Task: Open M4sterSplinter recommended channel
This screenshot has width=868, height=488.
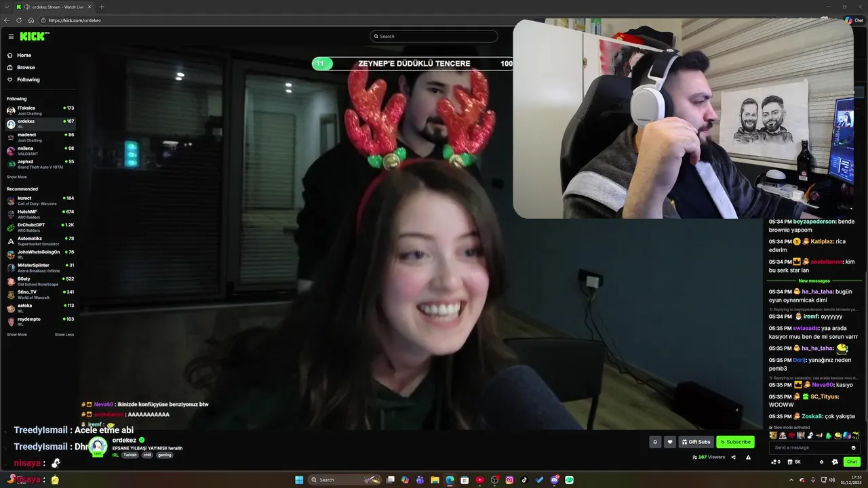Action: tap(41, 267)
